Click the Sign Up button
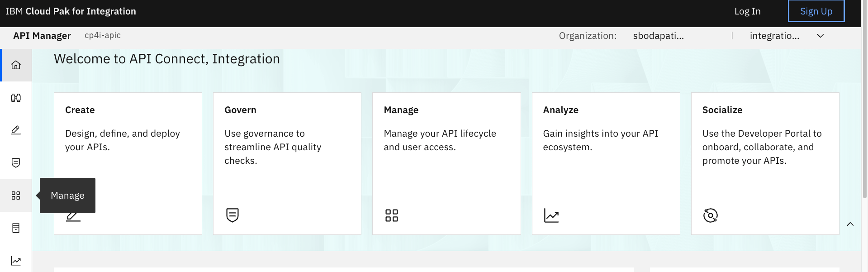The width and height of the screenshot is (868, 272). click(x=816, y=11)
